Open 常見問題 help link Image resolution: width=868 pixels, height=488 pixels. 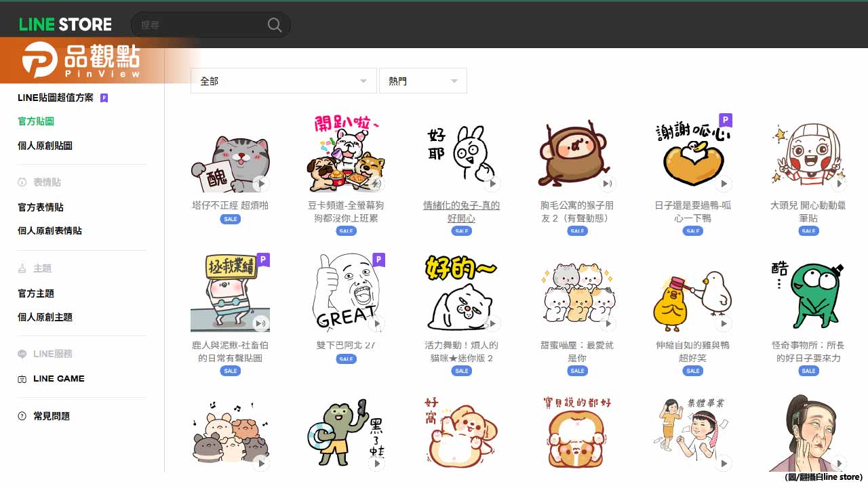52,416
